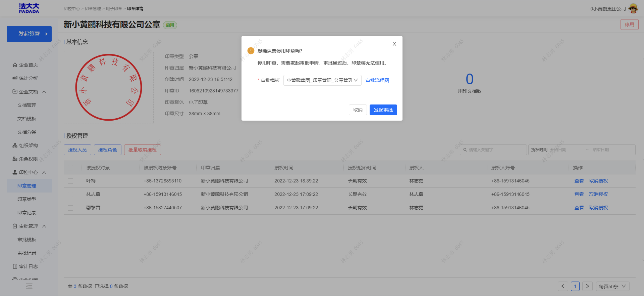Screen dimensions: 644x296
Task: Click the red seal image thumbnail
Action: click(109, 87)
